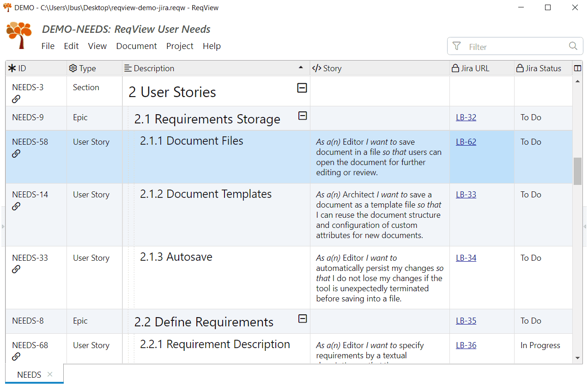Viewport: 588px width, 386px height.
Task: Click the link icon under NEEDS-3
Action: 16,99
